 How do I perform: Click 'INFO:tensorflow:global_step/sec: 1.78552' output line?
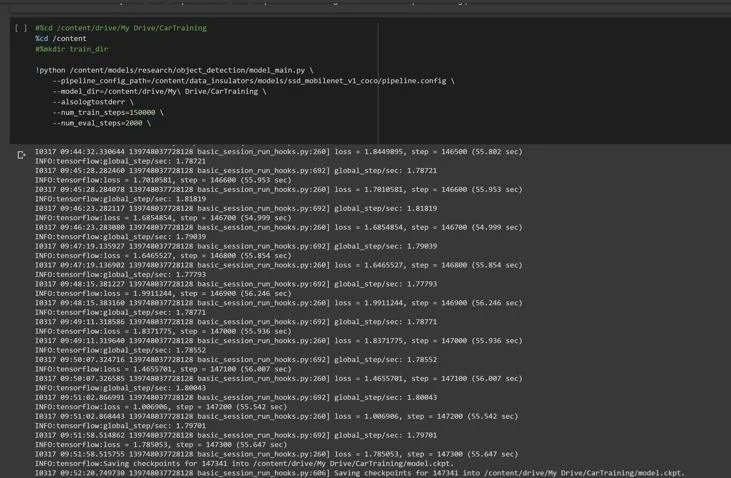point(120,350)
